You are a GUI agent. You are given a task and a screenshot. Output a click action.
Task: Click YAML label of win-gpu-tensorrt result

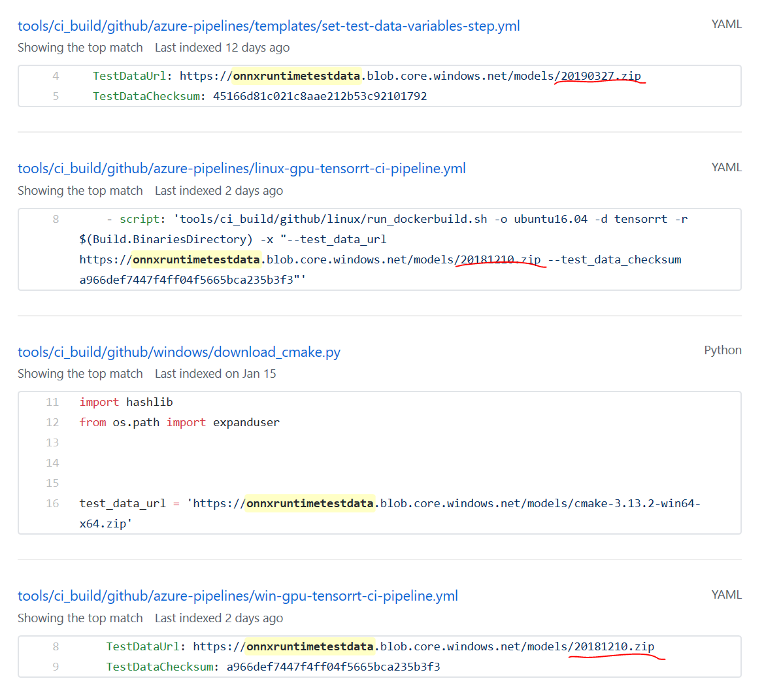727,595
